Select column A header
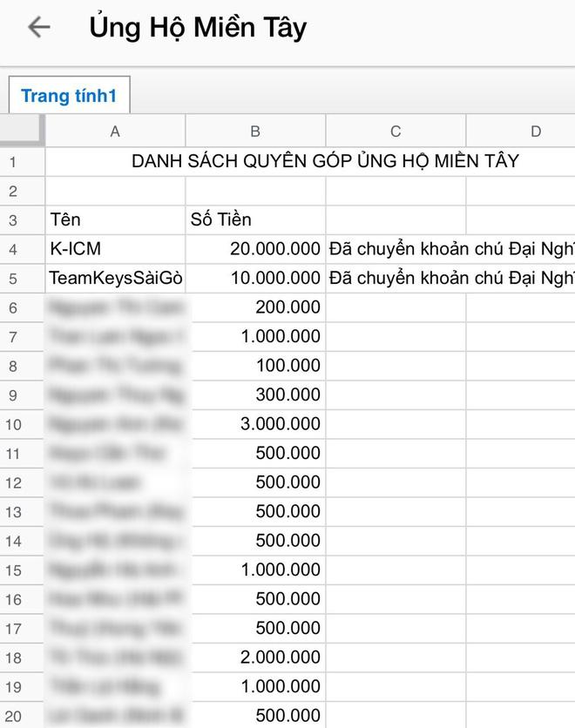Image resolution: width=575 pixels, height=728 pixels. (x=115, y=131)
